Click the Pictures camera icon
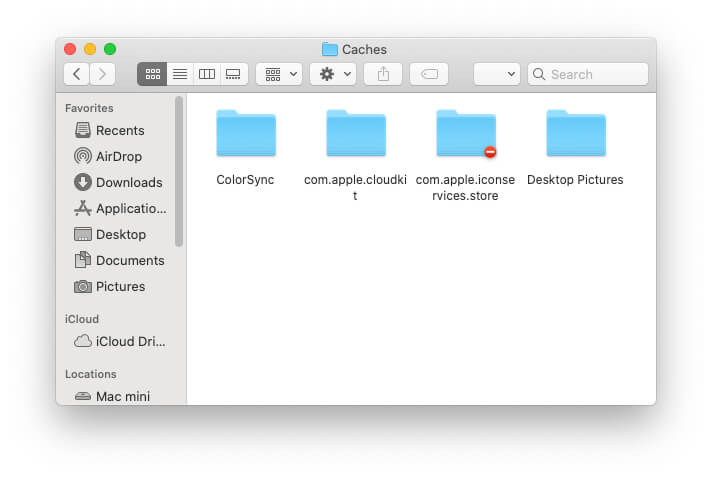The width and height of the screenshot is (712, 479). tap(83, 286)
